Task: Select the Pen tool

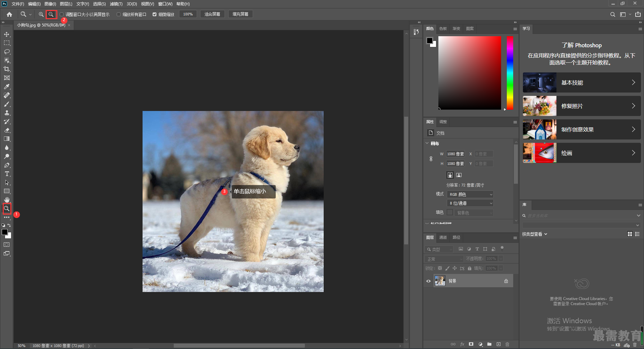Action: point(7,165)
